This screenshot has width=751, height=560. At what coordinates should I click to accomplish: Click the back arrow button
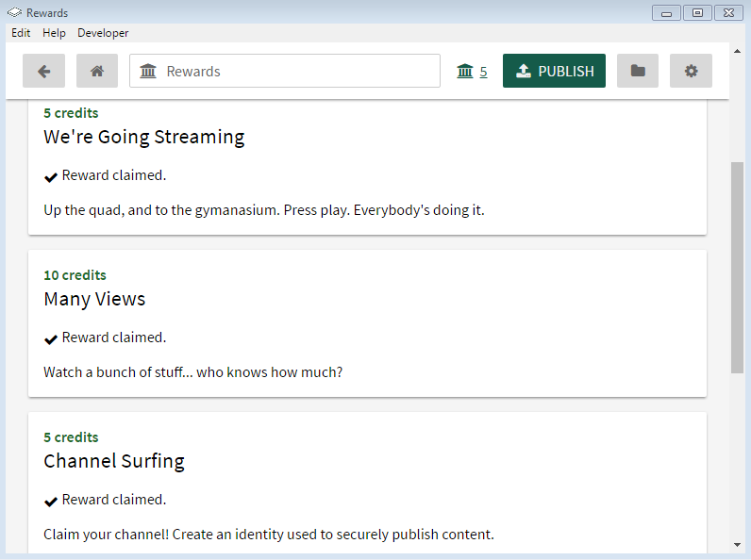pos(43,71)
